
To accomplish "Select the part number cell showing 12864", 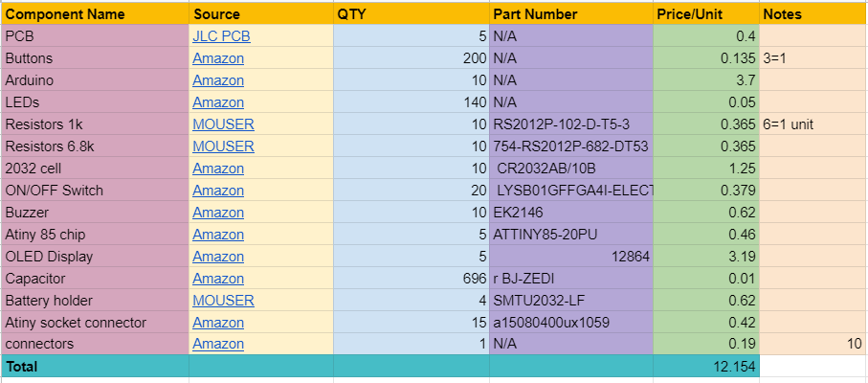I will [x=571, y=257].
